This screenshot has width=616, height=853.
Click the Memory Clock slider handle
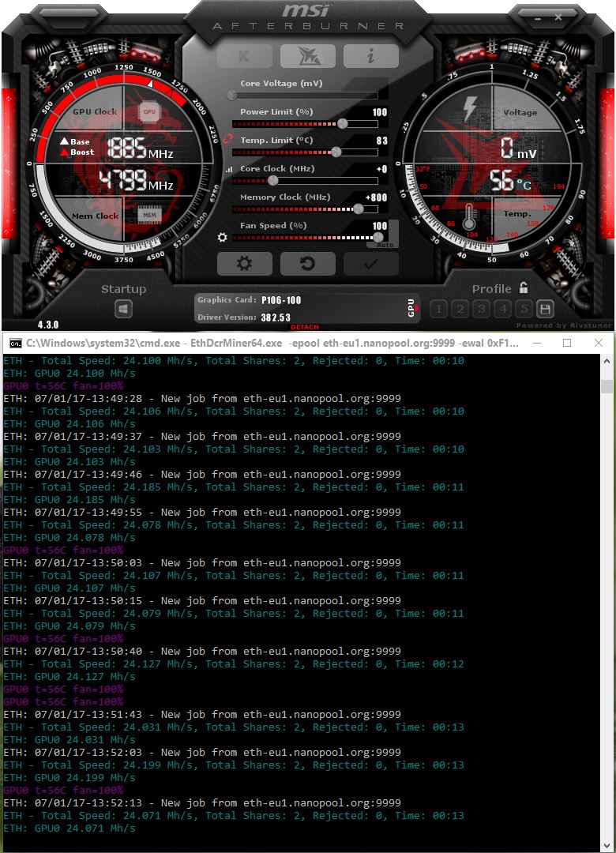[358, 209]
